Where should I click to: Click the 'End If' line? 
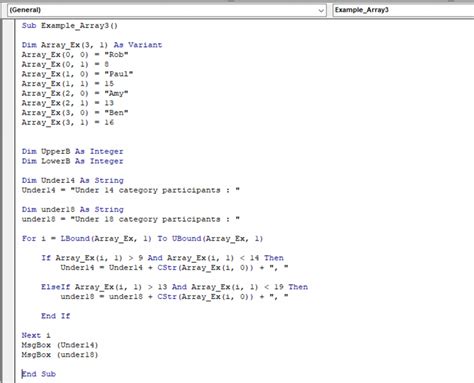click(56, 316)
